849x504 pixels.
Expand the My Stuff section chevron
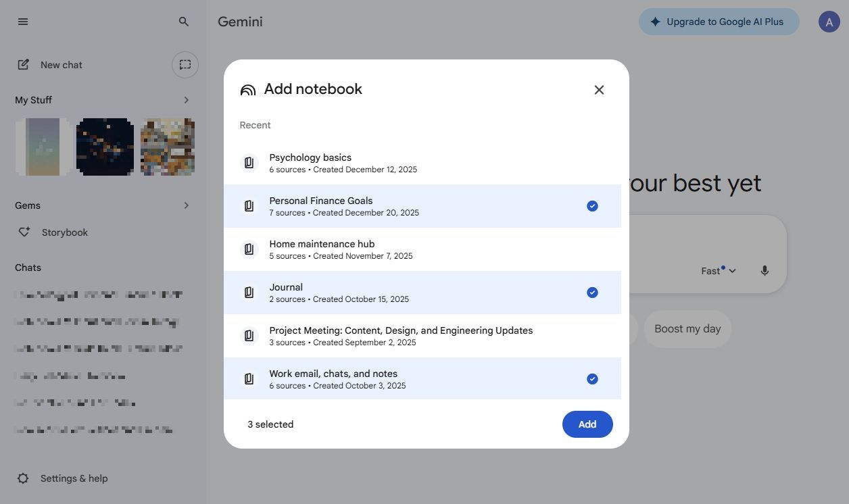pos(187,100)
